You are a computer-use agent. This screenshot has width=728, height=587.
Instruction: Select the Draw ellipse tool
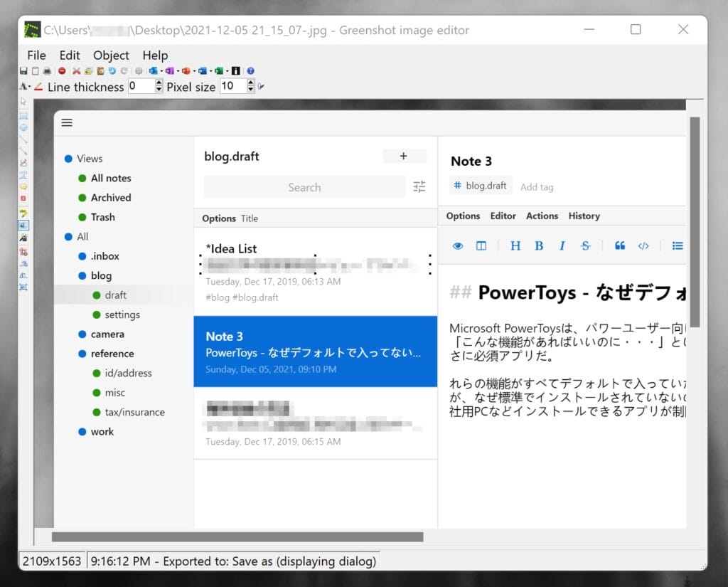[x=23, y=127]
